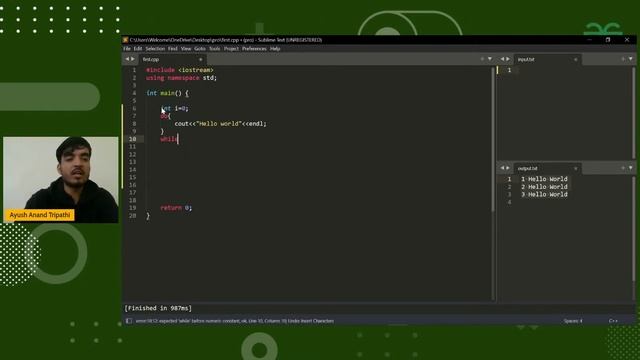Close the output.txt tab
Image resolution: width=640 pixels, height=360 pixels.
(x=576, y=168)
